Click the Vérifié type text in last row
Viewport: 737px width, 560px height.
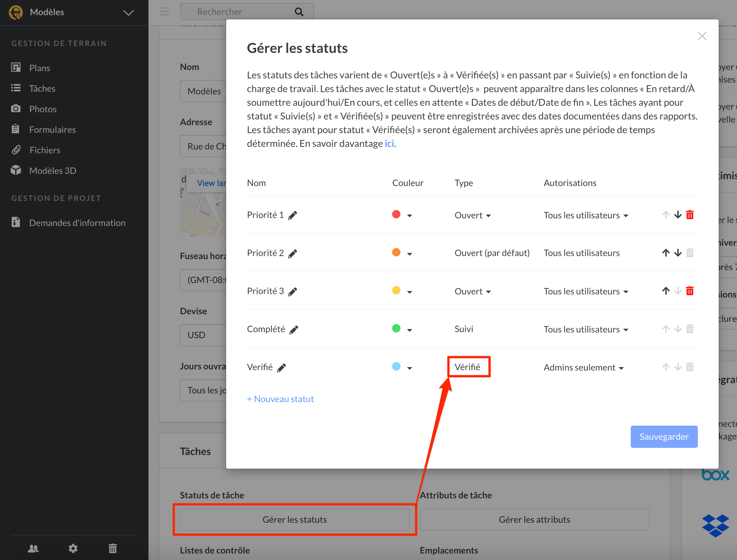pyautogui.click(x=467, y=367)
